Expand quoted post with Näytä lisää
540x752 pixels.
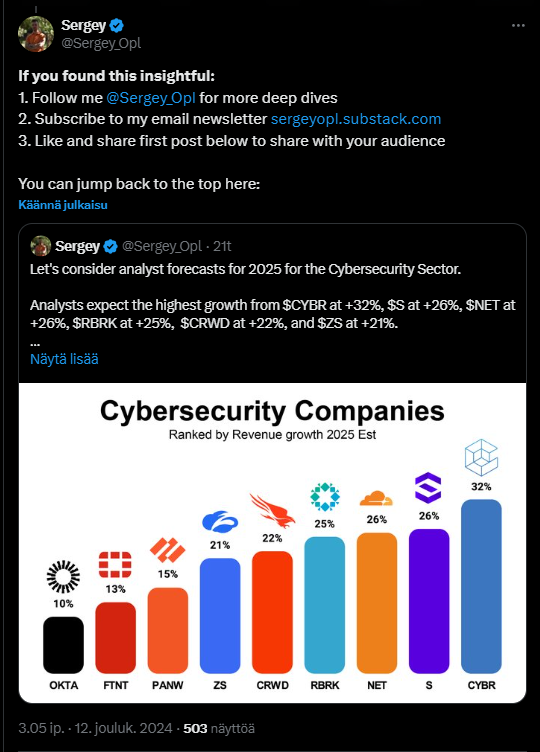(x=64, y=359)
